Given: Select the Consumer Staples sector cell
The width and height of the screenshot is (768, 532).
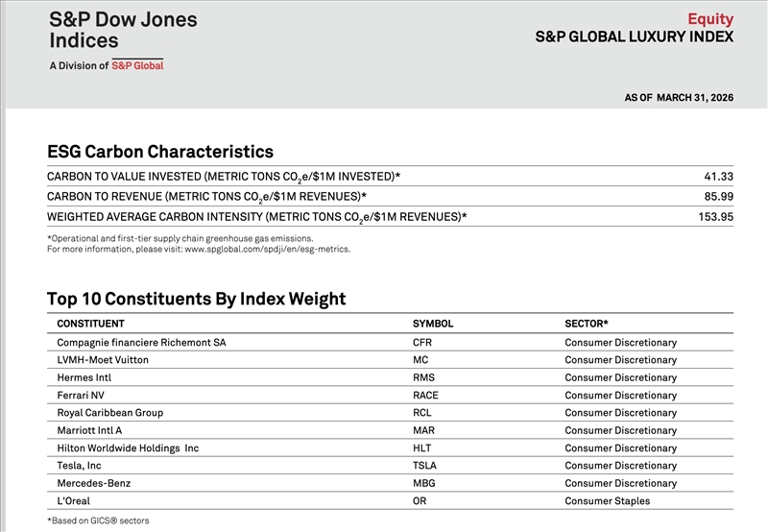Looking at the screenshot, I should [608, 501].
